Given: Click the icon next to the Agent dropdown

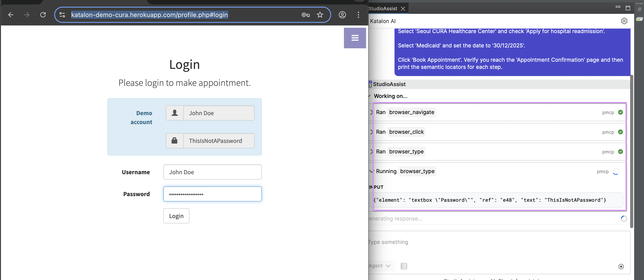Looking at the screenshot, I should coord(404,266).
